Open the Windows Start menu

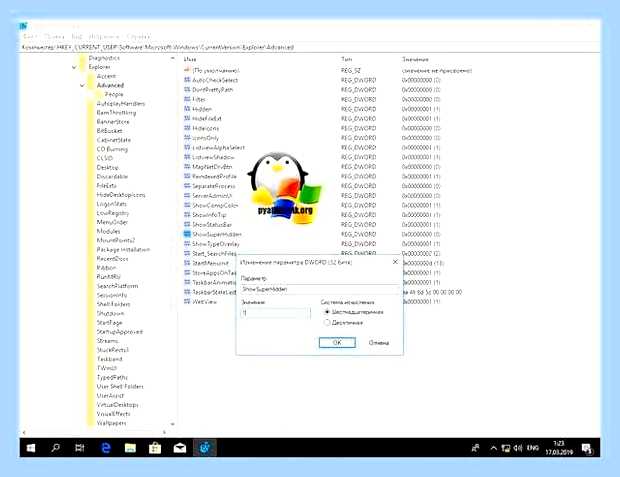31,448
